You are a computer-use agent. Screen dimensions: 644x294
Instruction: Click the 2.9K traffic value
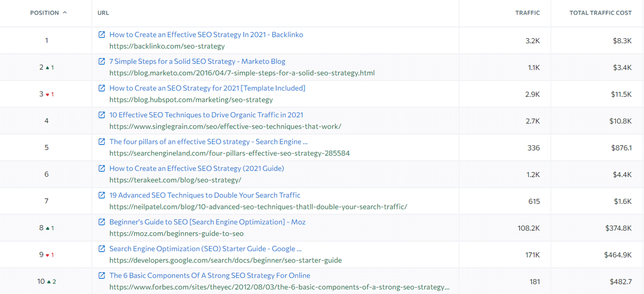(x=533, y=94)
